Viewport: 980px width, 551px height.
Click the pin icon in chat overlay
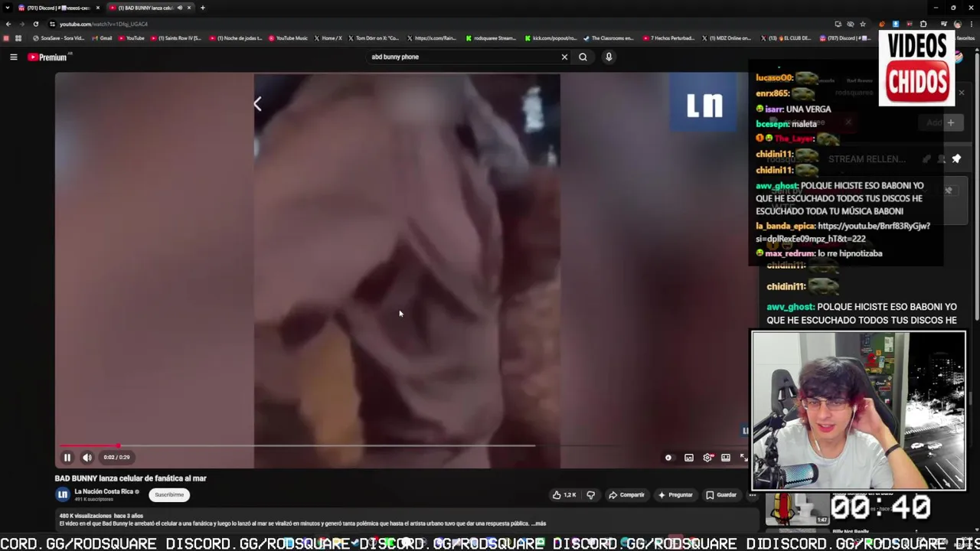956,158
